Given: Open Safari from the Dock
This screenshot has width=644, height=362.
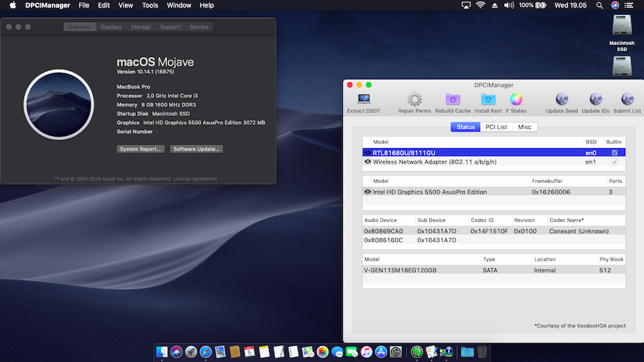Looking at the screenshot, I should click(x=205, y=352).
